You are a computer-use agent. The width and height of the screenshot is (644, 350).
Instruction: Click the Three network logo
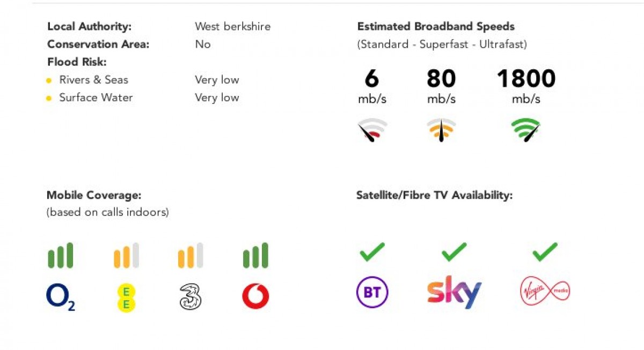191,297
